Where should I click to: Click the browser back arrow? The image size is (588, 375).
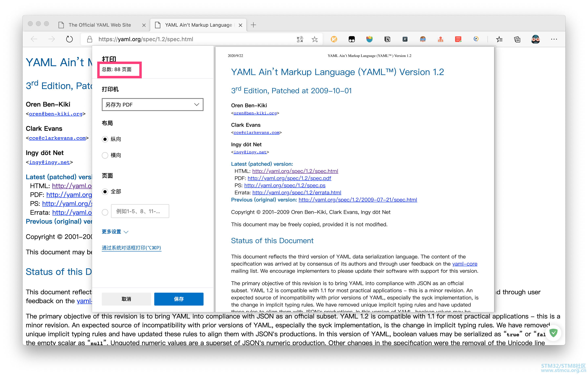pos(34,39)
